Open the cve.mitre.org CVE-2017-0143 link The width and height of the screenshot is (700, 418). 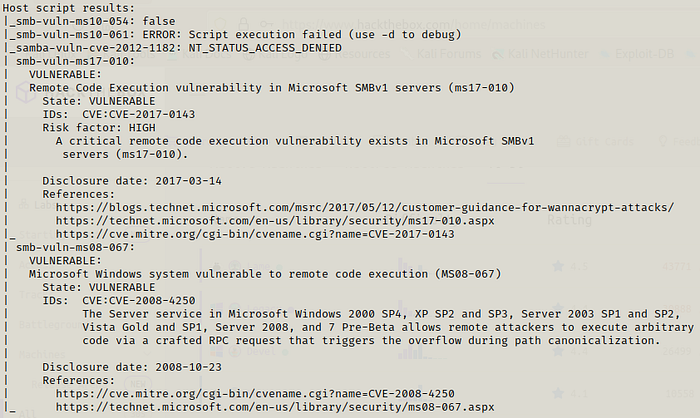255,234
